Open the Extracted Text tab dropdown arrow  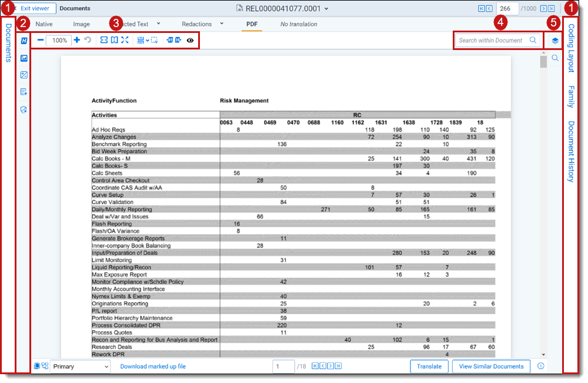(159, 24)
